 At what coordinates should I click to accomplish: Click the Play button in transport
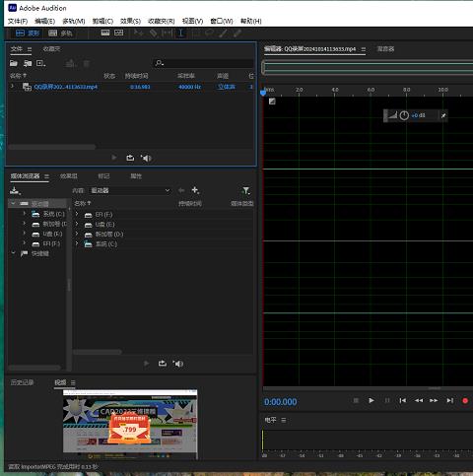372,400
